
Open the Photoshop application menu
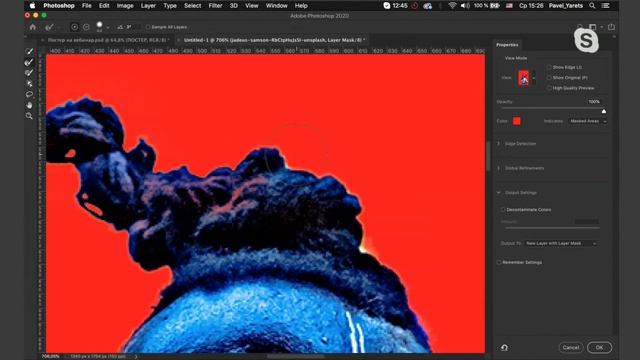pyautogui.click(x=59, y=6)
